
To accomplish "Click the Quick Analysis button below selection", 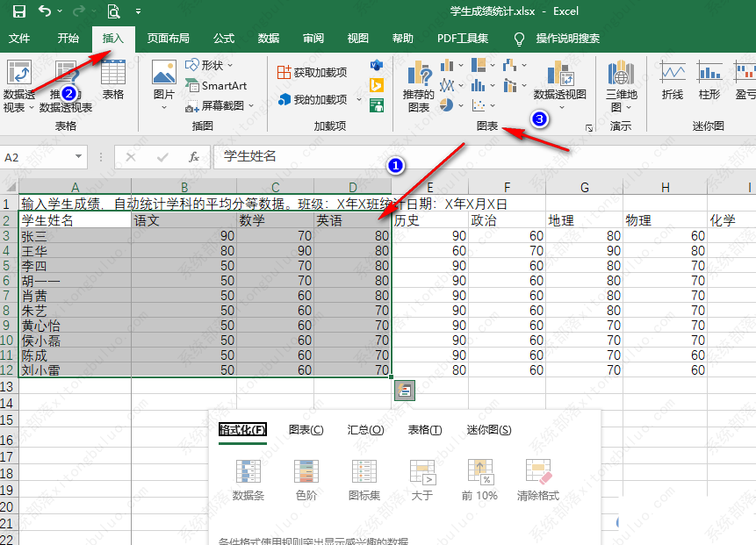I will click(x=405, y=391).
